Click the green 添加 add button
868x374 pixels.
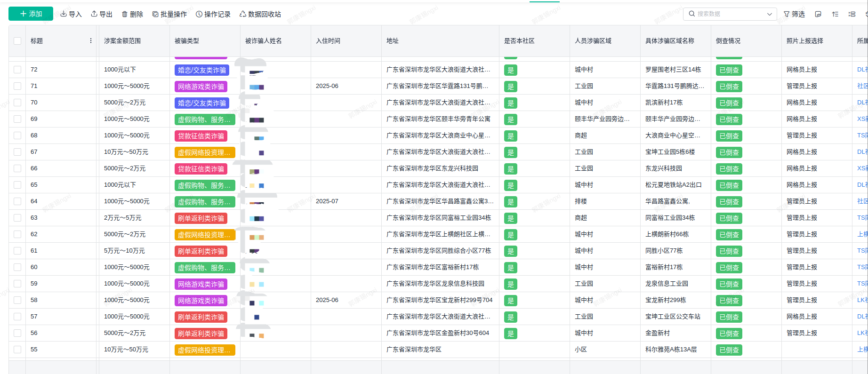point(31,14)
